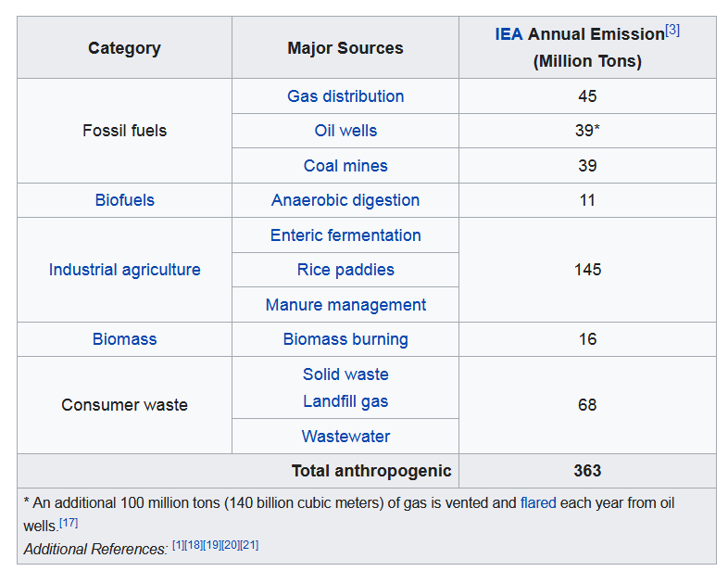Open the IEA link in header
728x571 pixels.
click(508, 34)
